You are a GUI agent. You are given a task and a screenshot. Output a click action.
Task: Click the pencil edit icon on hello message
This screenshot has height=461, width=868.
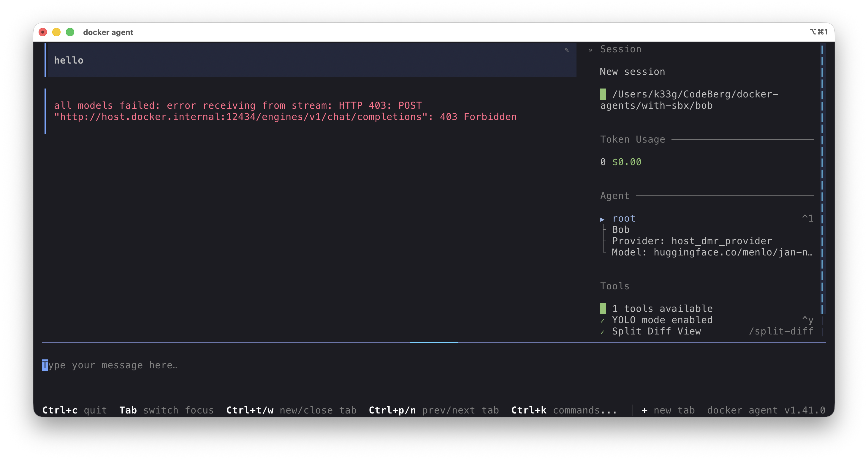(566, 50)
